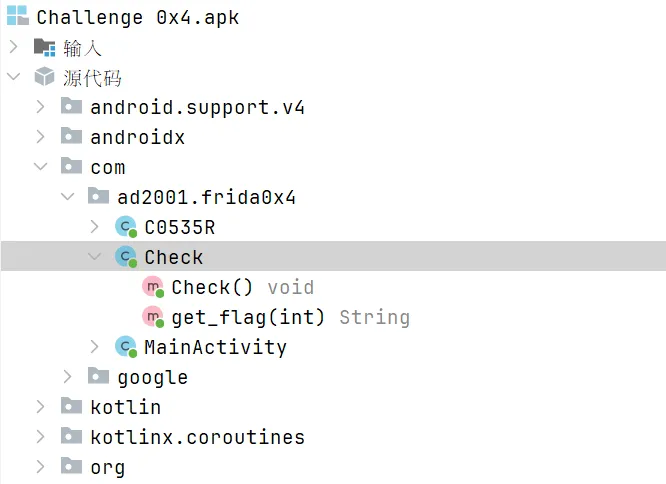Click the Check() constructor method icon

(x=153, y=287)
